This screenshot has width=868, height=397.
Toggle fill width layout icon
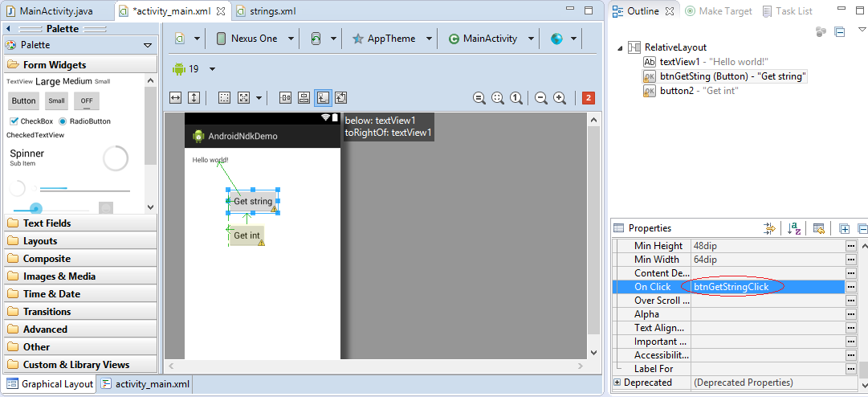click(x=175, y=98)
